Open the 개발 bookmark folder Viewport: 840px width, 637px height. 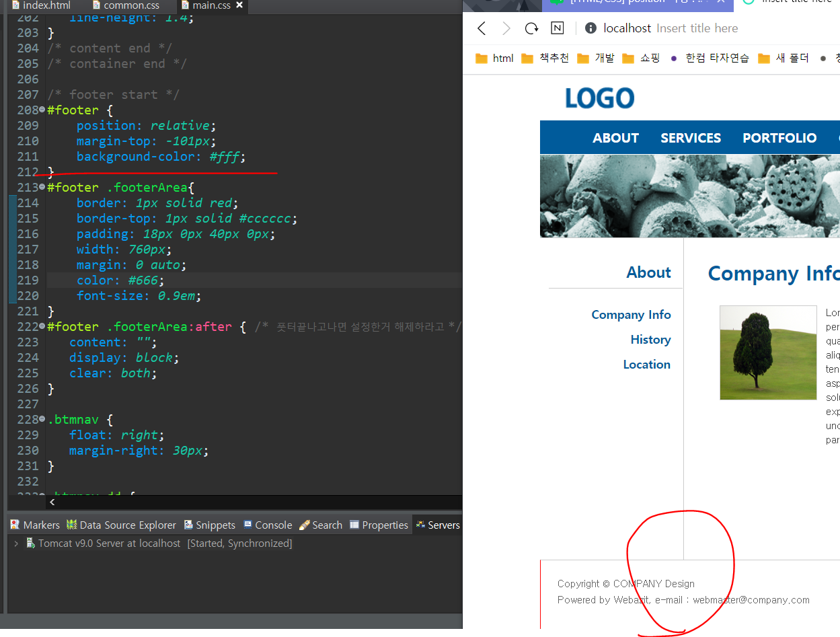coord(596,59)
